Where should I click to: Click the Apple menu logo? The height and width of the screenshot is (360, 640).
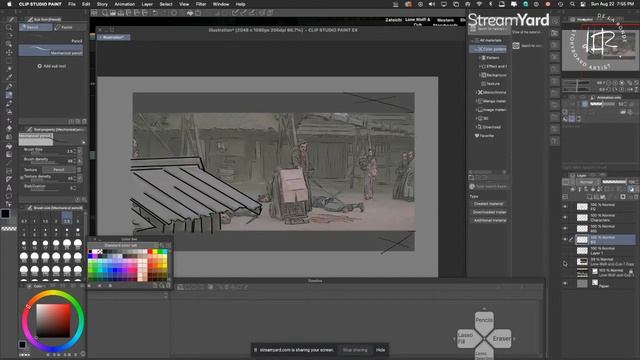pyautogui.click(x=9, y=4)
